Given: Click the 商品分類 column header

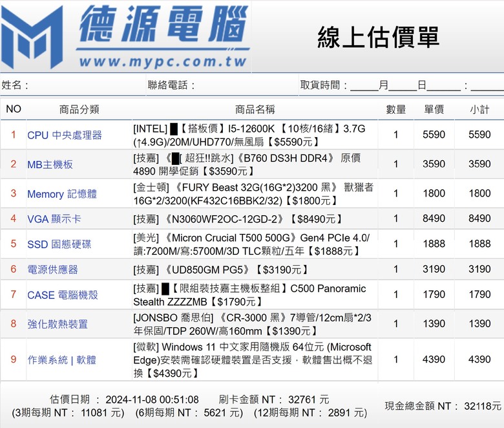Looking at the screenshot, I should coord(79,109).
